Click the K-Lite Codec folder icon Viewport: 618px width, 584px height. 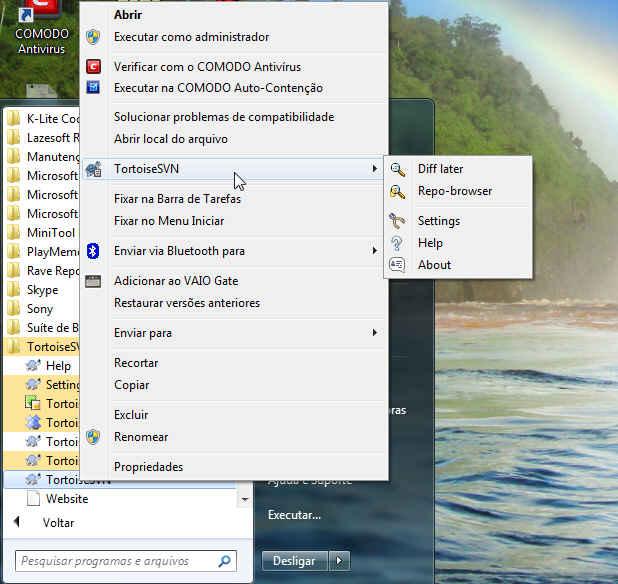pos(14,118)
